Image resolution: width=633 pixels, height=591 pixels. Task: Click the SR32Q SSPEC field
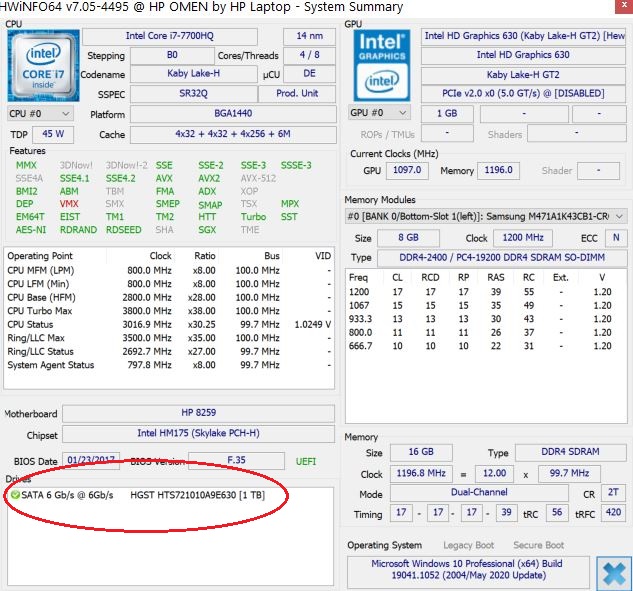[194, 94]
